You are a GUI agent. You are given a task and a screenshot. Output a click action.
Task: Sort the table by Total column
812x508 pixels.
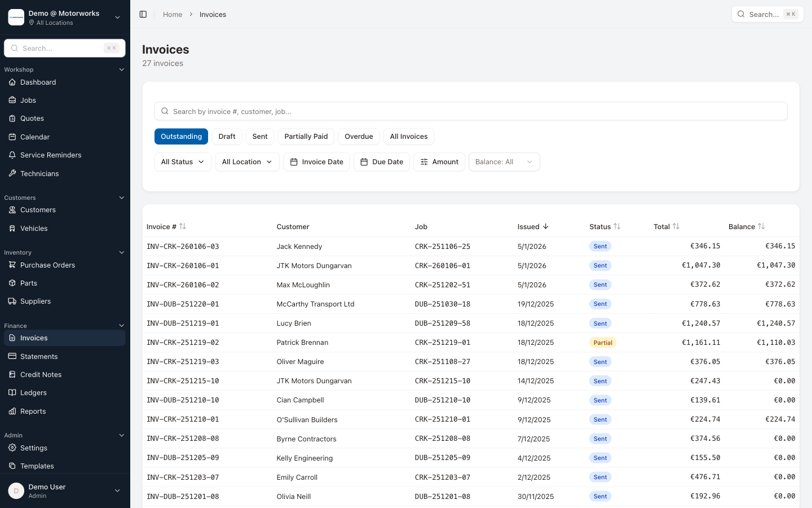666,226
